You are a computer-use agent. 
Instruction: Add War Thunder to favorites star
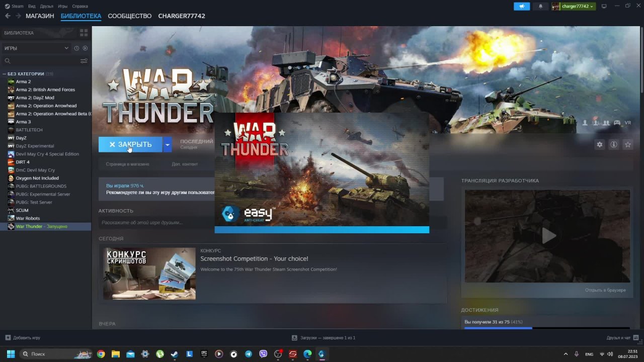click(x=628, y=144)
